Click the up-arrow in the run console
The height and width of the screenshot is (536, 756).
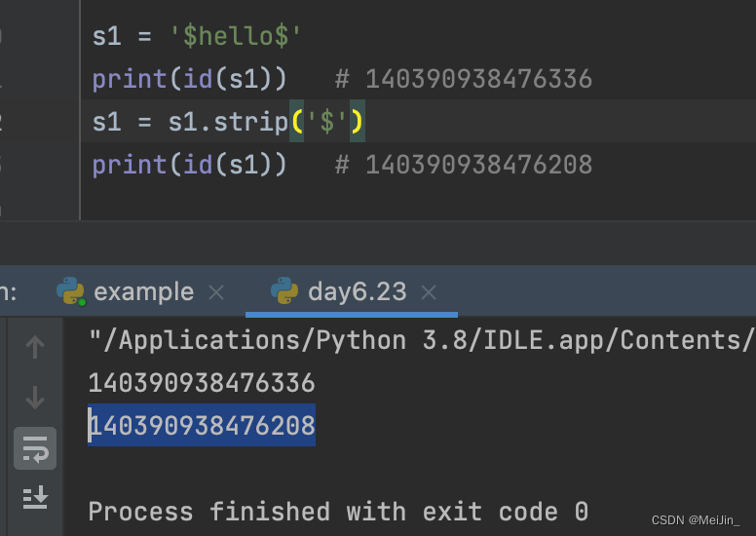[35, 347]
